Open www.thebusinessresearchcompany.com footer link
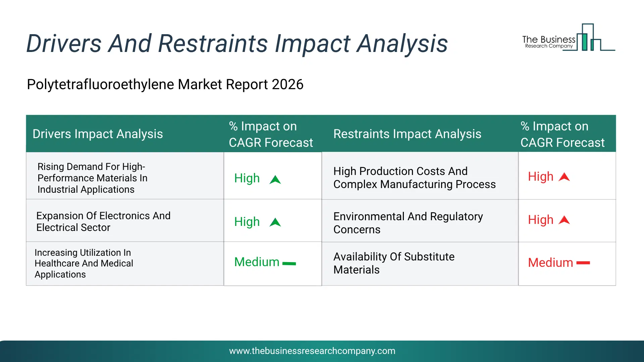Image resolution: width=644 pixels, height=362 pixels. click(312, 351)
